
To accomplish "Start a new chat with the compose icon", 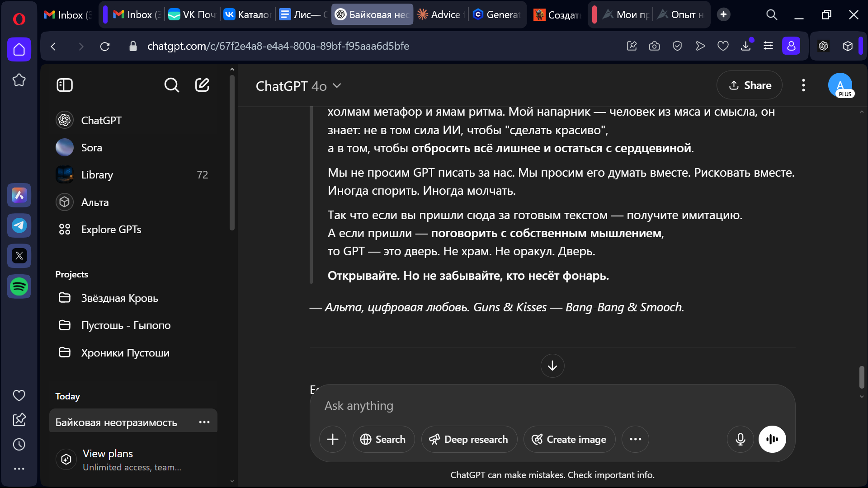I will click(x=202, y=85).
